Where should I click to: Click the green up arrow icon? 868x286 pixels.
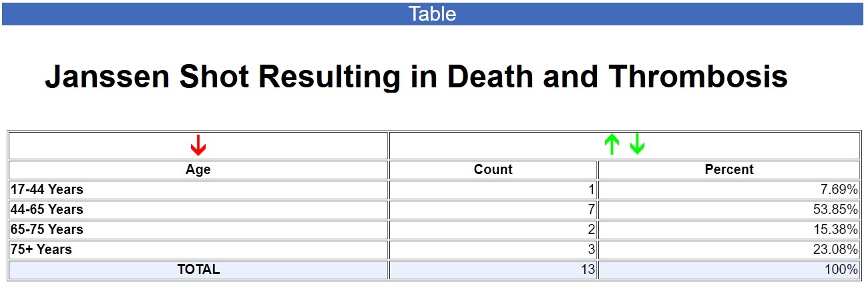coord(612,144)
